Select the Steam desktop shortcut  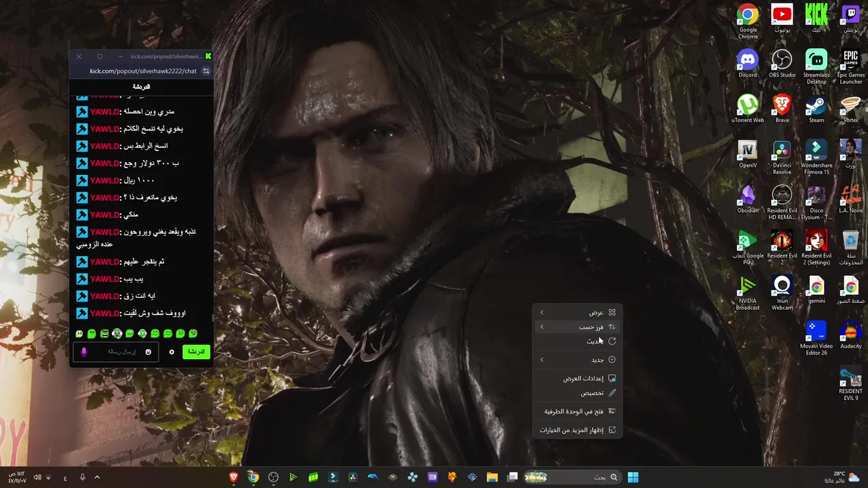click(816, 108)
